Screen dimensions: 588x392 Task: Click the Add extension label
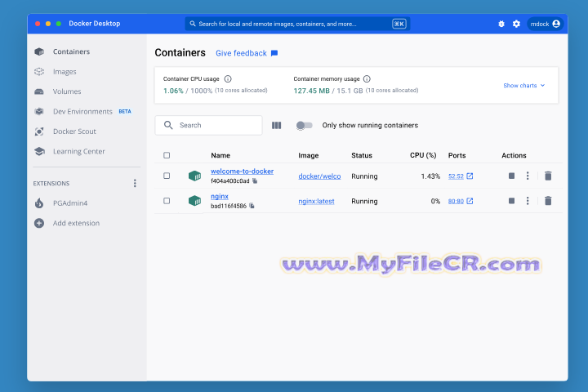76,223
